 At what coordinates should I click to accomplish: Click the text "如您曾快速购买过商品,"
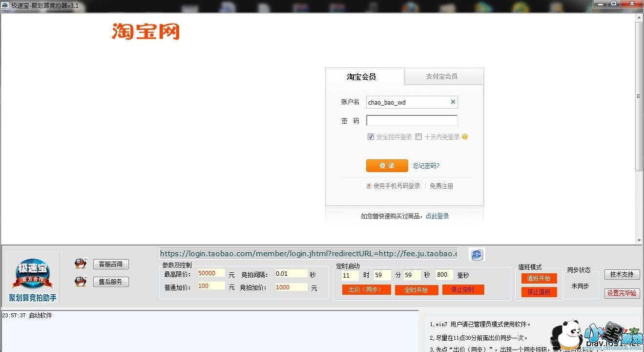click(393, 216)
